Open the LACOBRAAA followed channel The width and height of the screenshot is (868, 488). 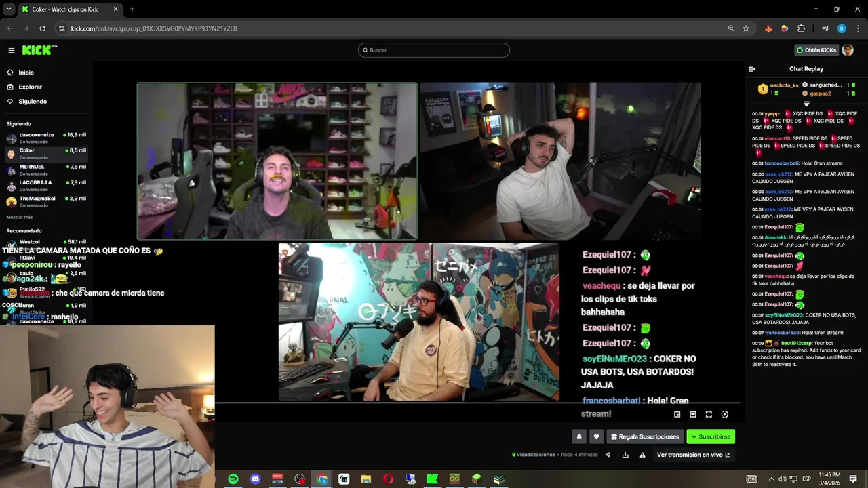tap(46, 186)
